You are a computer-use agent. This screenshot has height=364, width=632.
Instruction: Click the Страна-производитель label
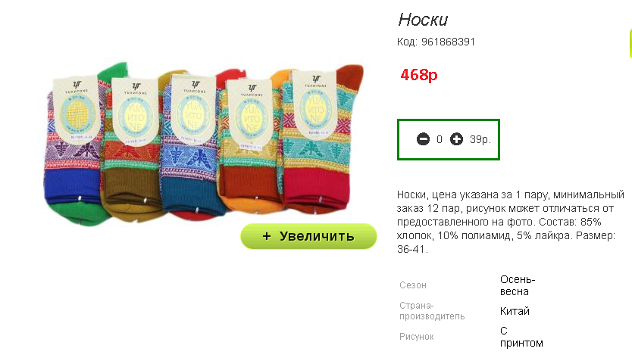[432, 311]
